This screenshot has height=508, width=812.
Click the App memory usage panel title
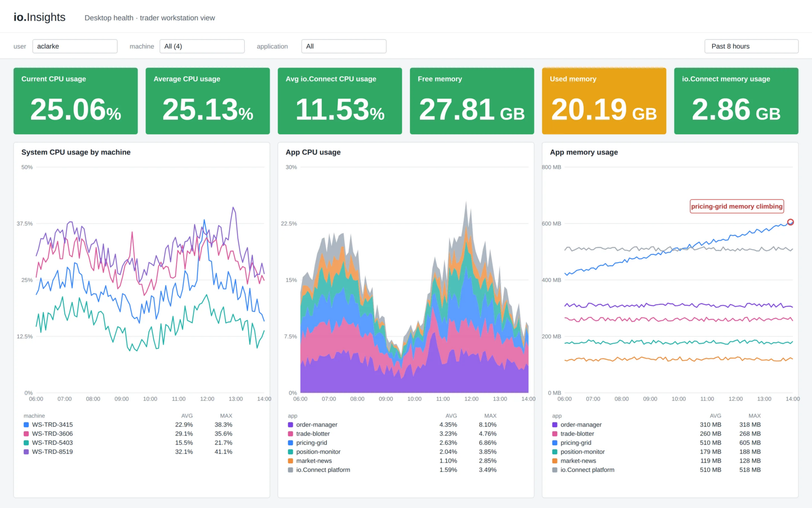pos(584,152)
